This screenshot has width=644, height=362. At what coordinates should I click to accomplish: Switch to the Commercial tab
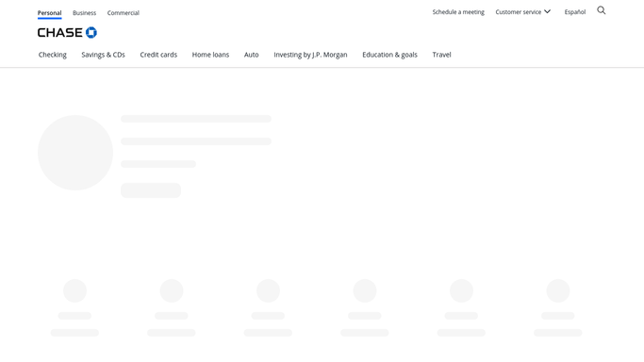124,12
